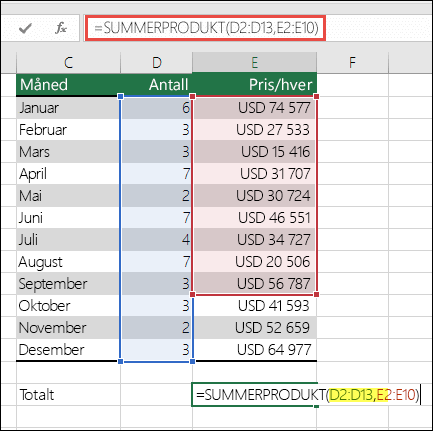Click the Enter checkmark in the formula bar

pyautogui.click(x=25, y=28)
